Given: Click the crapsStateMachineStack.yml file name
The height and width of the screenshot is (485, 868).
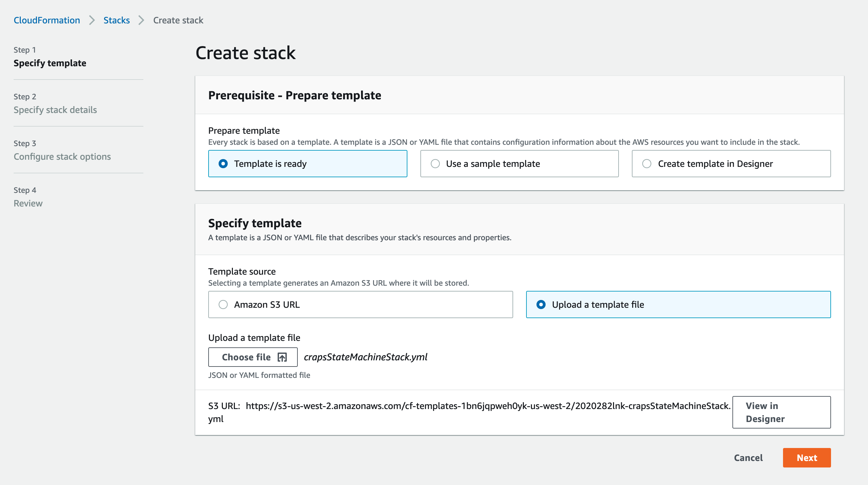Looking at the screenshot, I should point(366,357).
